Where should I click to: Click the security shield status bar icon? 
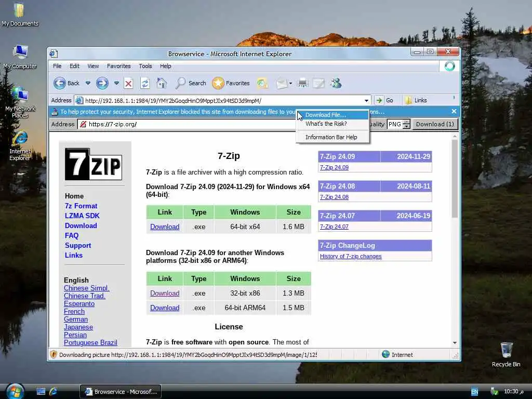point(54,354)
